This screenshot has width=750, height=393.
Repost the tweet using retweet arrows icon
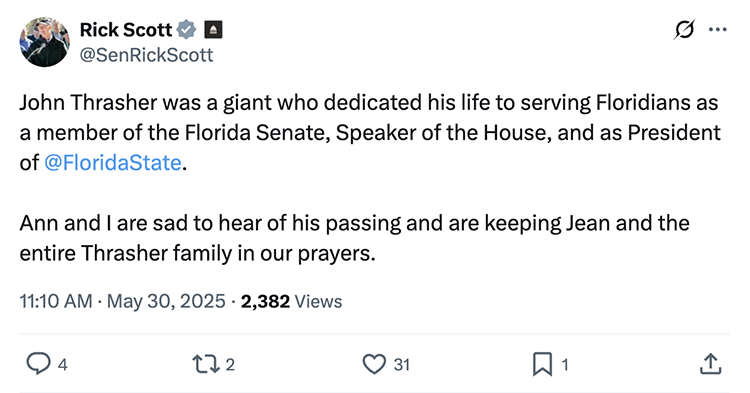pyautogui.click(x=206, y=364)
